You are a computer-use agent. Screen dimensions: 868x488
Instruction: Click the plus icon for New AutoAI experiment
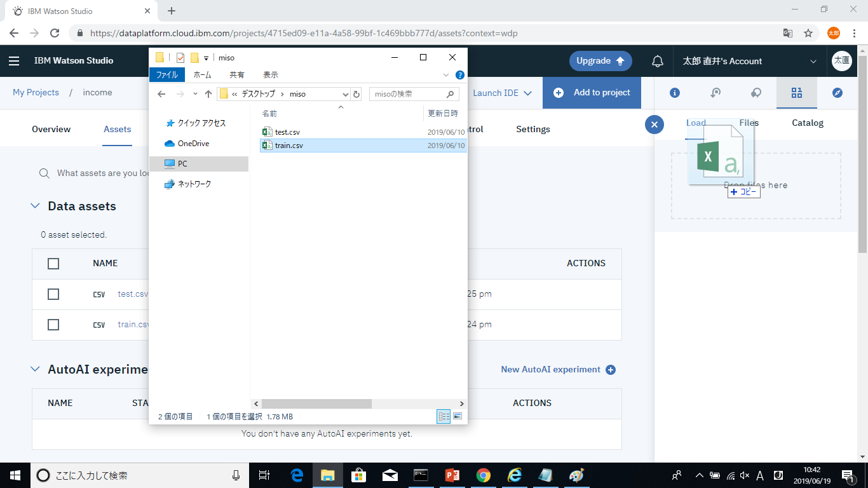click(611, 370)
